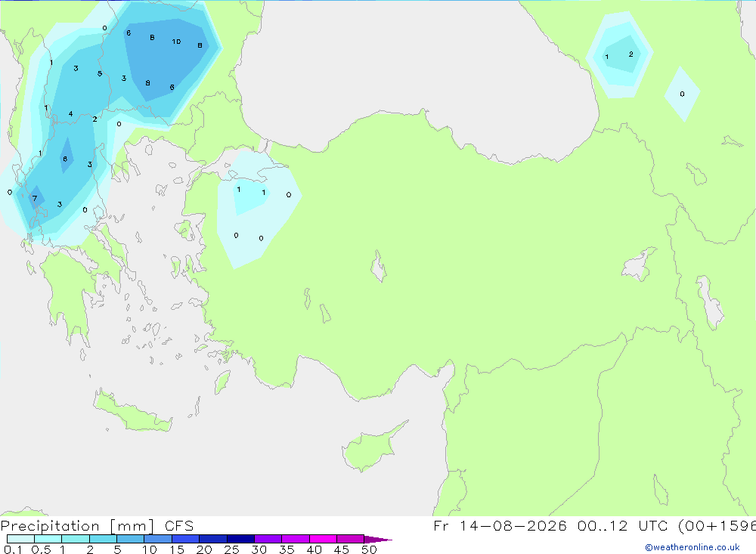This screenshot has width=756, height=554.
Task: Click the legend label "0.5"
Action: 41,549
